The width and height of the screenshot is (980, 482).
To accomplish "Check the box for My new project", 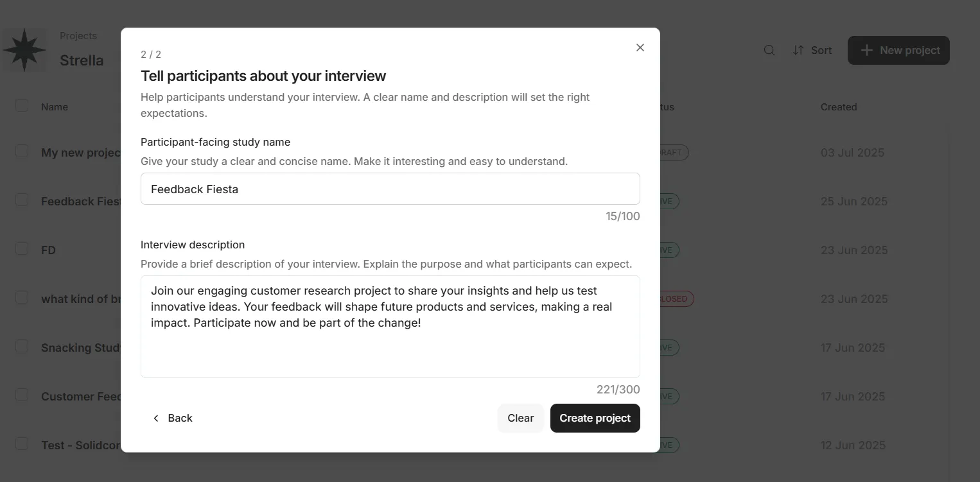I will point(22,151).
